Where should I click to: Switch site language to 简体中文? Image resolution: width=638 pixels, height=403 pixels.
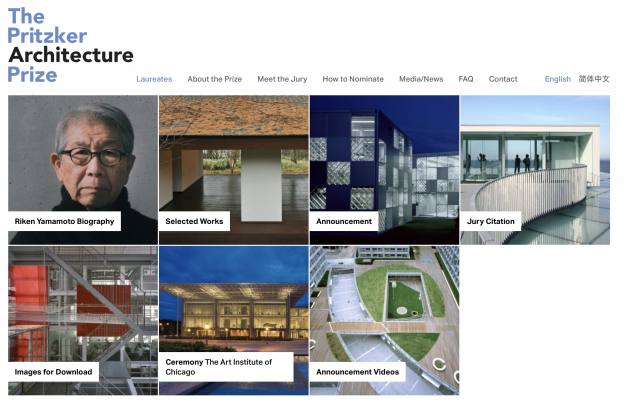(x=594, y=79)
